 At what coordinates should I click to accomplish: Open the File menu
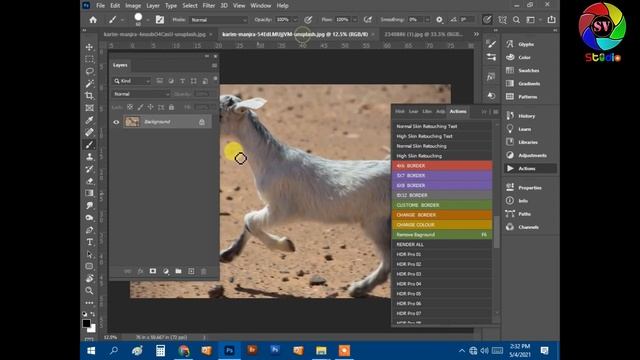100,6
